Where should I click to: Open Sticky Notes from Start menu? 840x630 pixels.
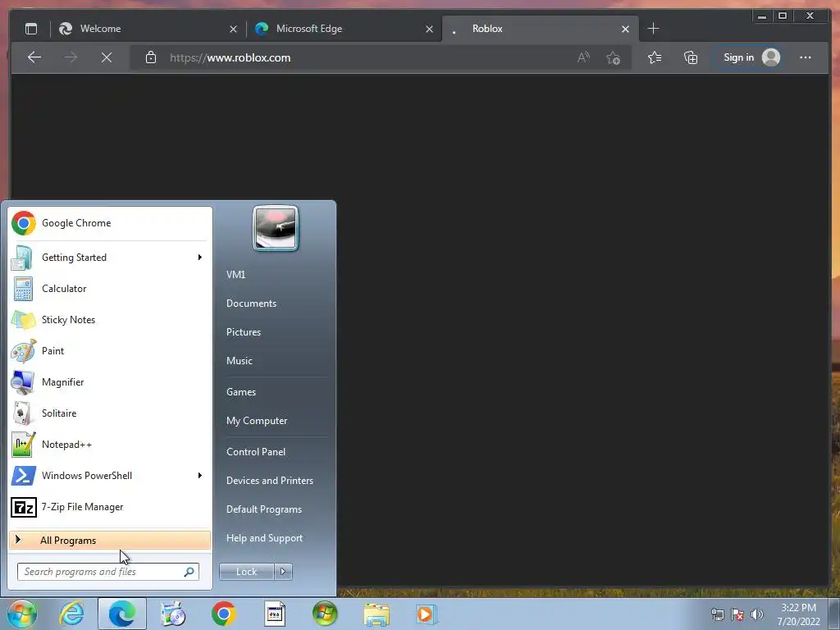click(x=109, y=320)
